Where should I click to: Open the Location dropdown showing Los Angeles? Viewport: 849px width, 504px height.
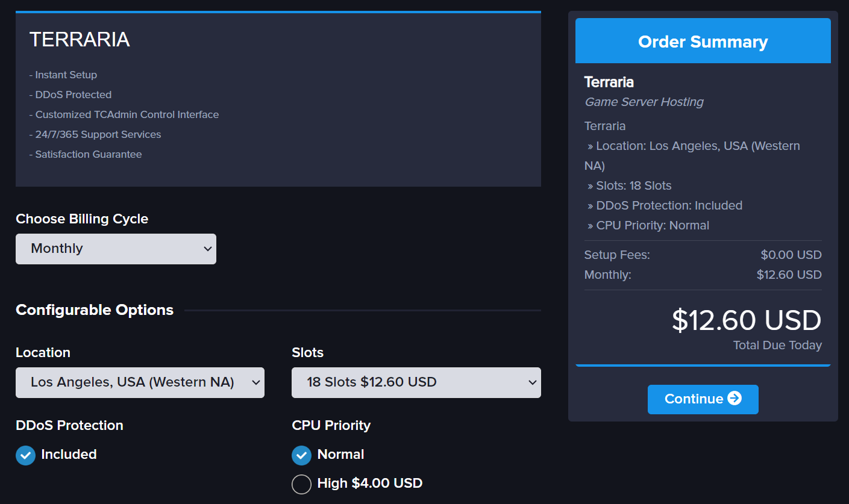tap(140, 382)
